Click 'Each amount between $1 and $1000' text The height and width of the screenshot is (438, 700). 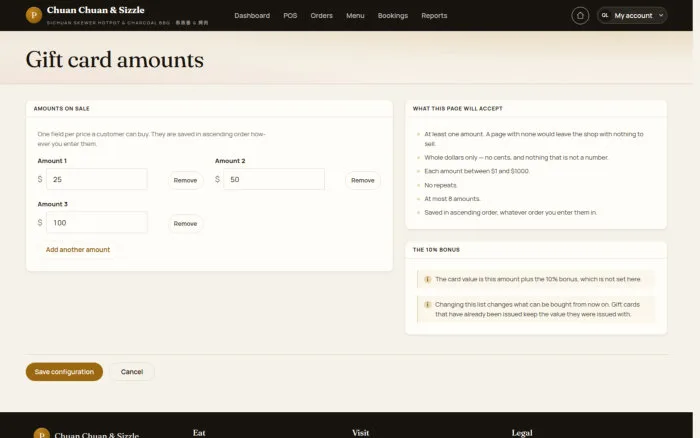click(476, 171)
